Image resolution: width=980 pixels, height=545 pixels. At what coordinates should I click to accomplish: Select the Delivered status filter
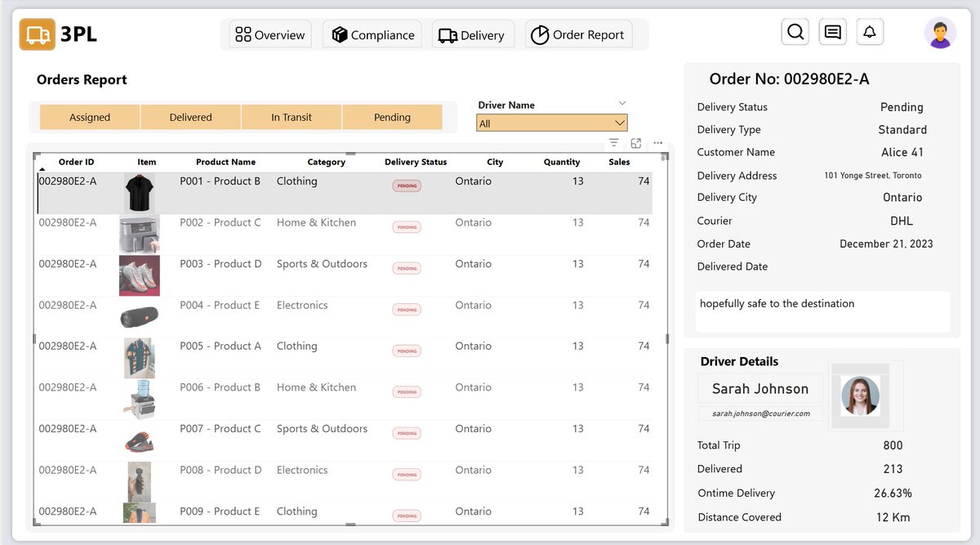click(x=190, y=117)
